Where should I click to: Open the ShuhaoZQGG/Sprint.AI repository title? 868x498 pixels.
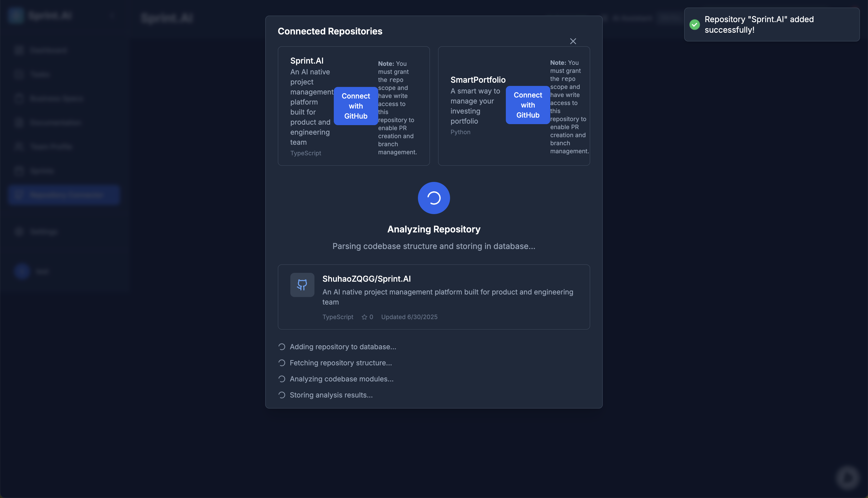pyautogui.click(x=366, y=279)
